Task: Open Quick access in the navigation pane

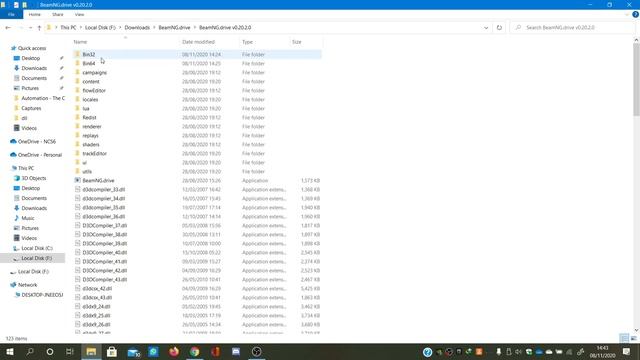Action: pyautogui.click(x=32, y=48)
